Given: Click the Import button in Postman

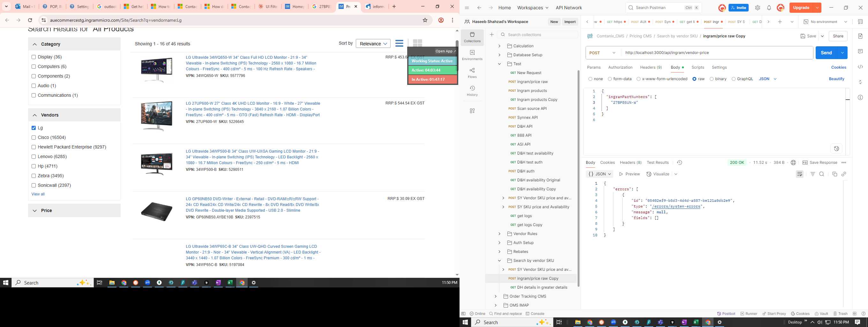Looking at the screenshot, I should click(x=570, y=22).
